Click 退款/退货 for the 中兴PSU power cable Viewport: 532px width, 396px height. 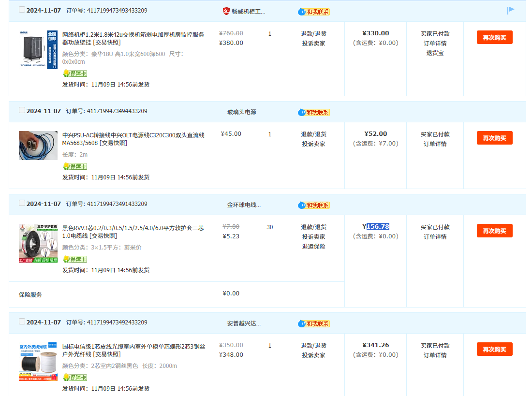coord(313,134)
